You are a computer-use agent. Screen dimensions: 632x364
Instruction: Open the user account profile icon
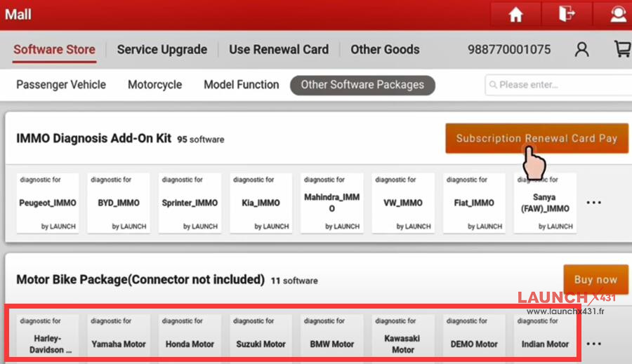[x=581, y=50]
